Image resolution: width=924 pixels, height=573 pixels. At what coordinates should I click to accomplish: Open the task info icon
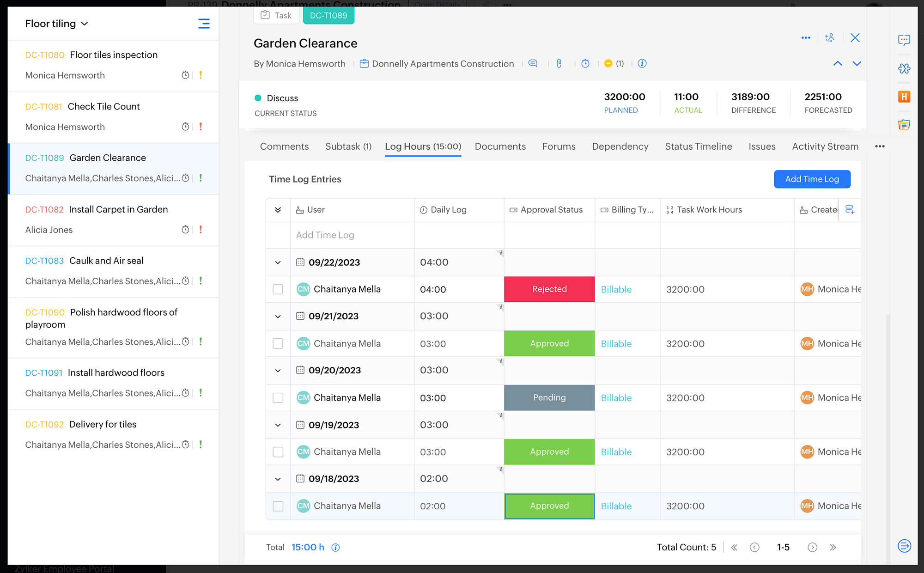click(642, 63)
